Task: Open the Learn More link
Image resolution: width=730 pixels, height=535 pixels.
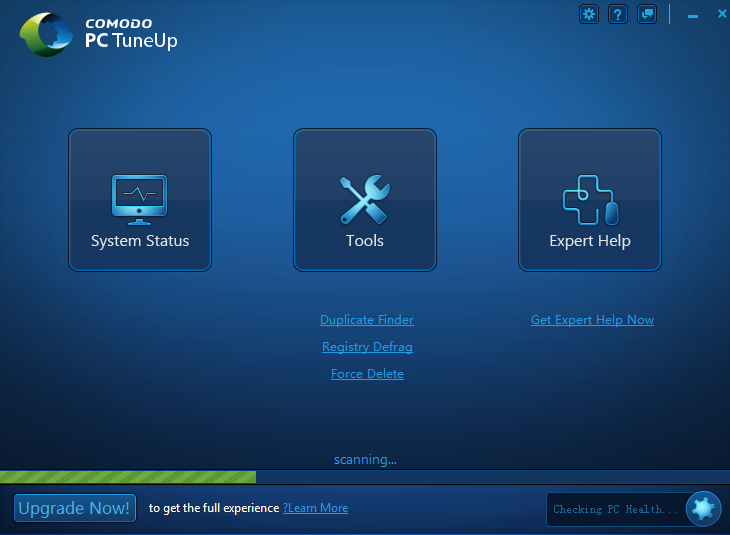Action: click(x=316, y=508)
